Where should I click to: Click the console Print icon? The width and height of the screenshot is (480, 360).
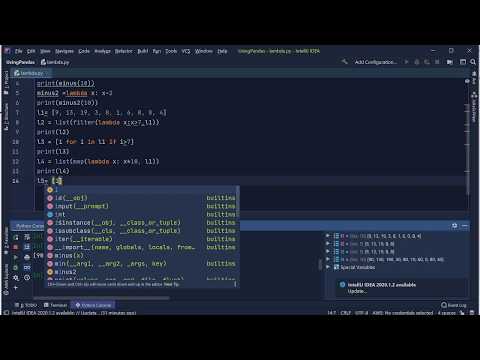(x=27, y=257)
